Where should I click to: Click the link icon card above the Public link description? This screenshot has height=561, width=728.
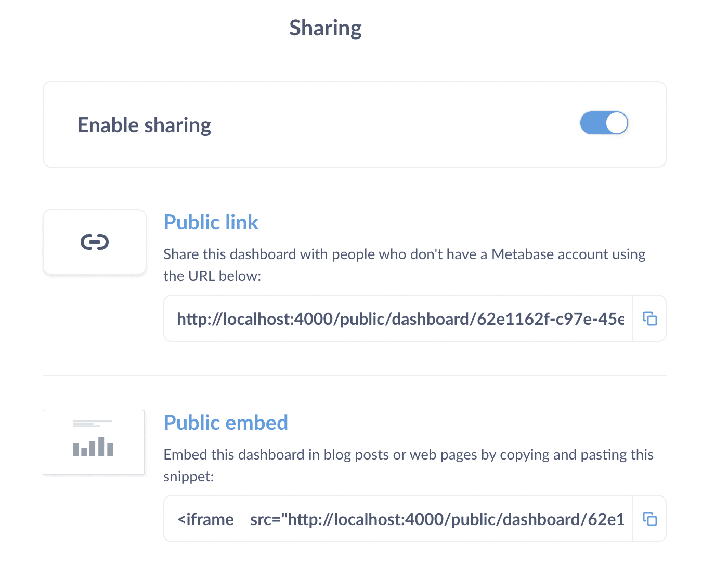click(94, 241)
